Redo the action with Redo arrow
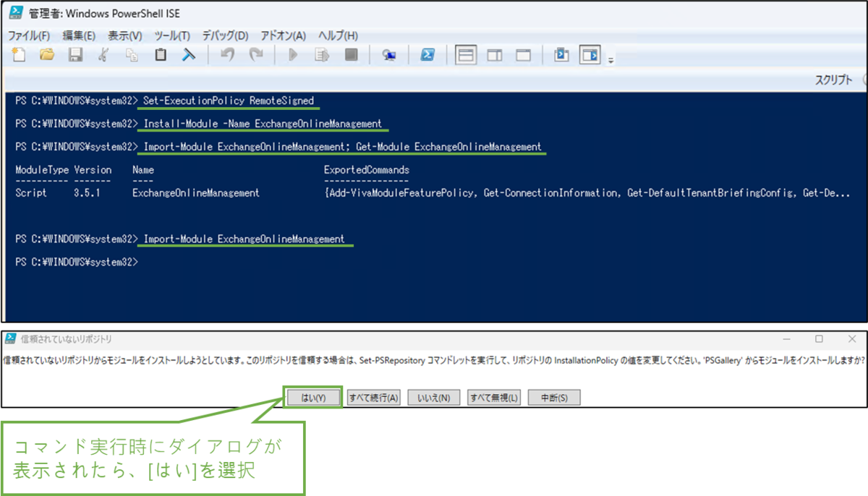The width and height of the screenshot is (868, 496). click(255, 55)
